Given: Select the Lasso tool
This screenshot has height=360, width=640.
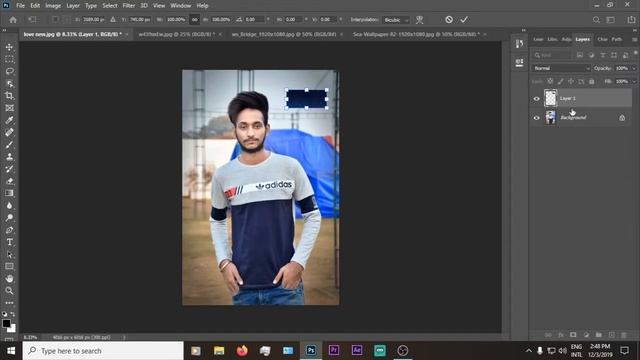Looking at the screenshot, I should [x=9, y=71].
